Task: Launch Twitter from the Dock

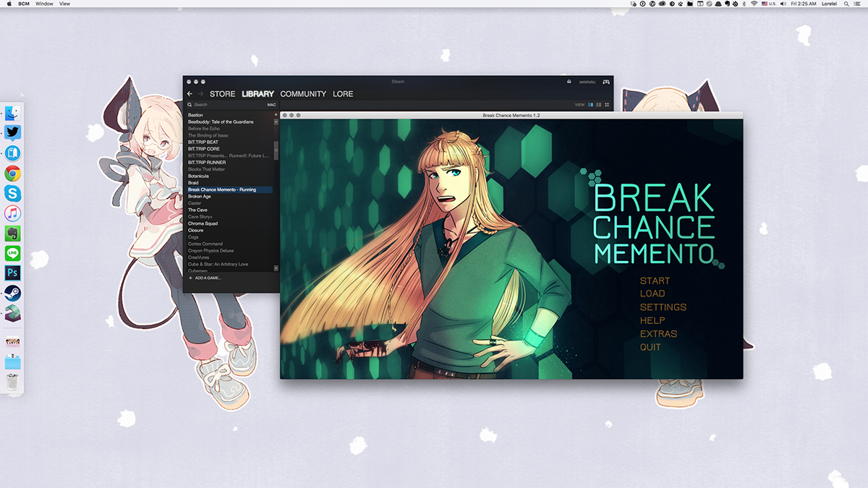Action: [12, 133]
